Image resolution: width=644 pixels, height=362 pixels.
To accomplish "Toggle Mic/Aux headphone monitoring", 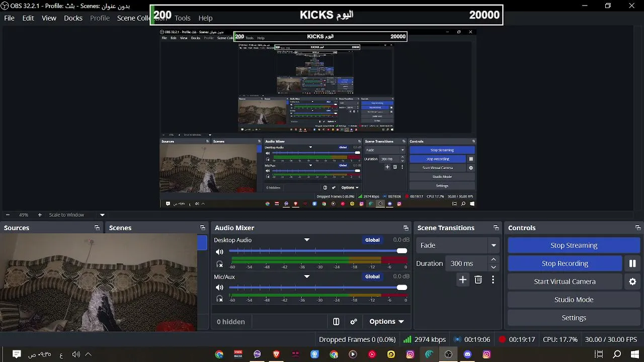I will click(219, 299).
